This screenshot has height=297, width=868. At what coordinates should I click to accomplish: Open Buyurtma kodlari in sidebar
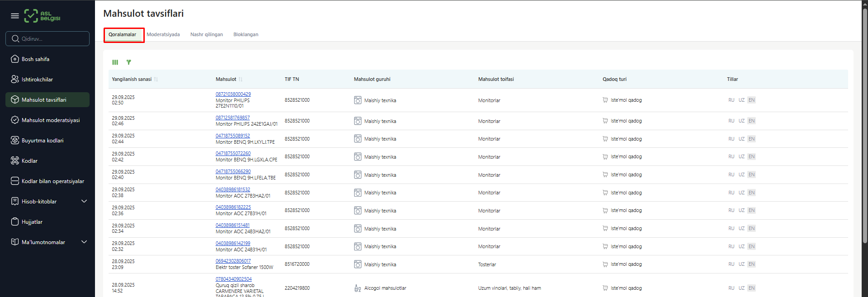pos(43,141)
